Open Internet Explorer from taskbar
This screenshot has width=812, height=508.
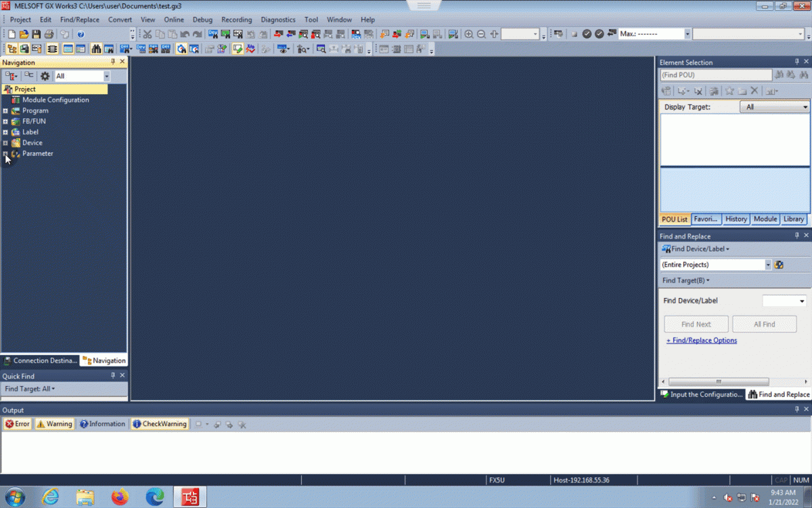(x=50, y=497)
